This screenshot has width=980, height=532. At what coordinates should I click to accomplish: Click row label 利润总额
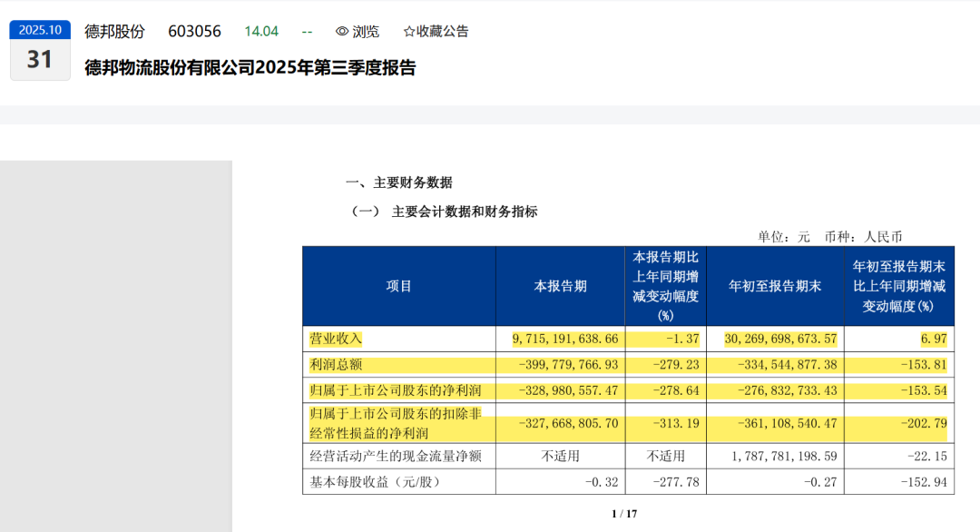[x=336, y=364]
